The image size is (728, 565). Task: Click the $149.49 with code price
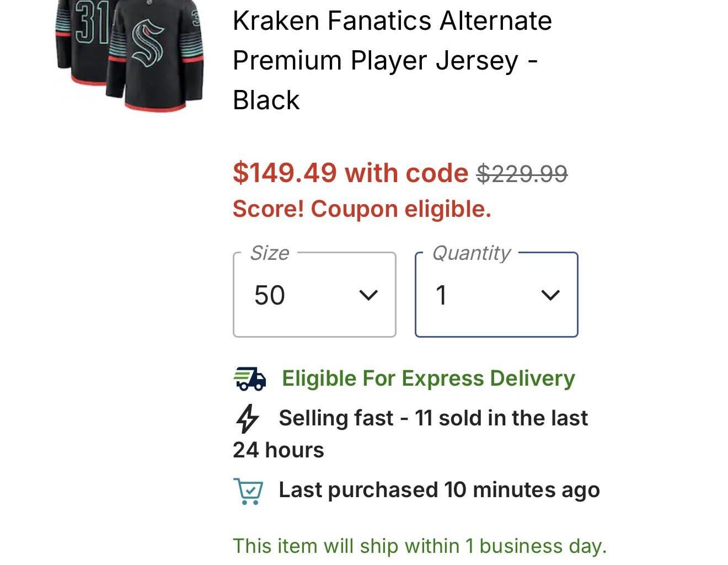350,173
